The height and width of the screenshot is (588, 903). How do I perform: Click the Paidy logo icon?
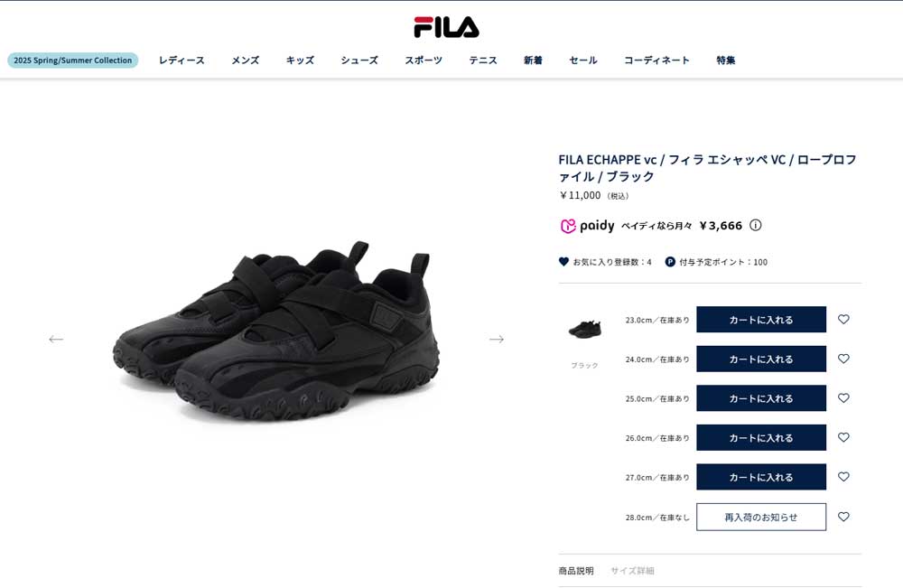pyautogui.click(x=568, y=226)
